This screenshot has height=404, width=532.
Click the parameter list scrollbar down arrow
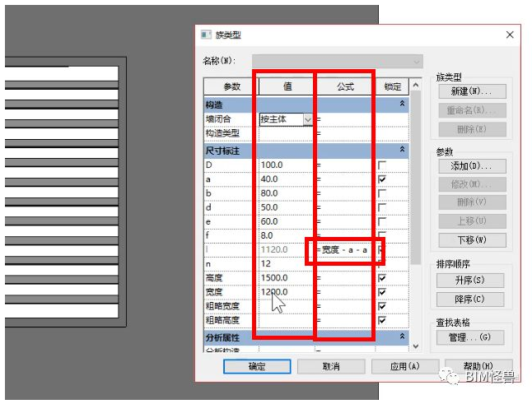pos(415,346)
